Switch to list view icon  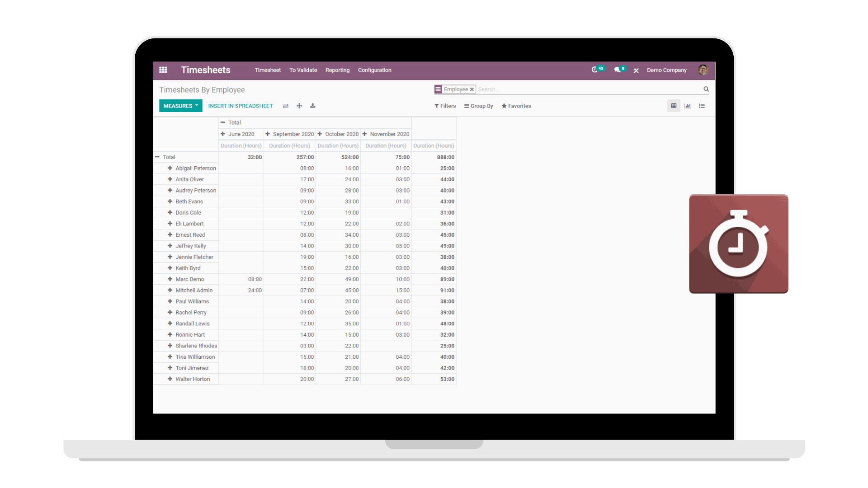702,106
